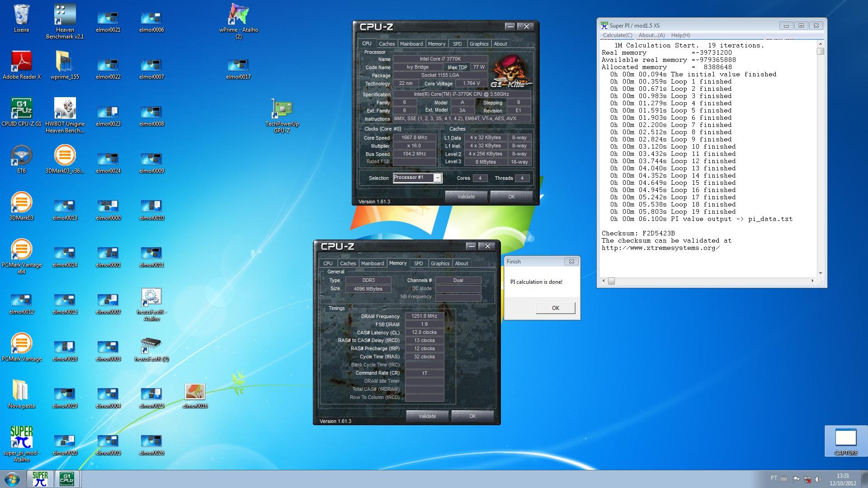Launch TechPowerUp GPU-Z desktop shortcut
This screenshot has height=488, width=868.
point(282,116)
